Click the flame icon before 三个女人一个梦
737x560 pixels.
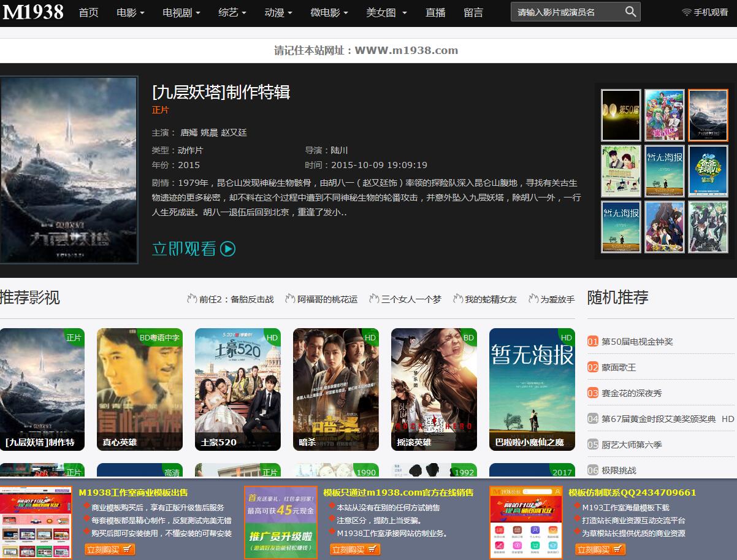[x=374, y=299]
